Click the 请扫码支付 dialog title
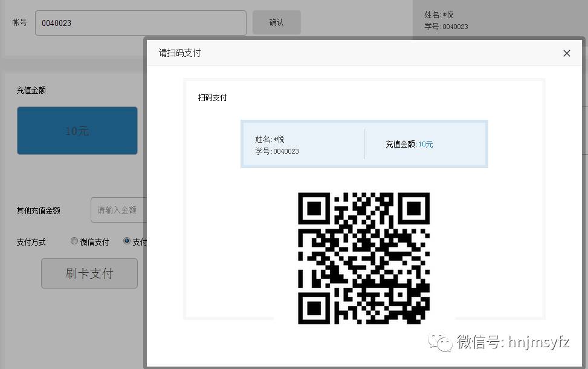Image resolution: width=588 pixels, height=369 pixels. click(x=179, y=53)
